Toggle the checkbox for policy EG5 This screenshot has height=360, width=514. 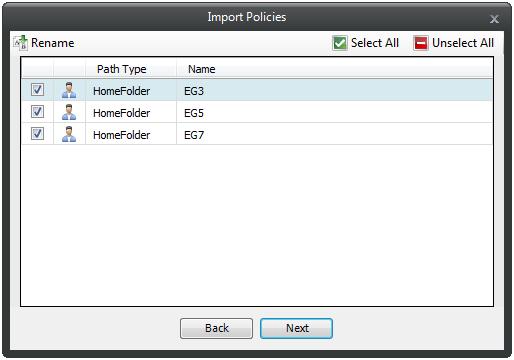pos(37,112)
